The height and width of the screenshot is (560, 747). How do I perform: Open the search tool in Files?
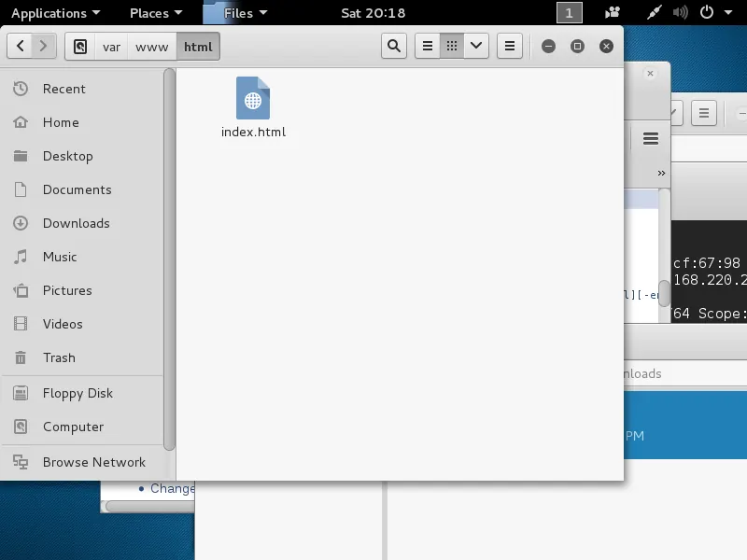coord(394,46)
